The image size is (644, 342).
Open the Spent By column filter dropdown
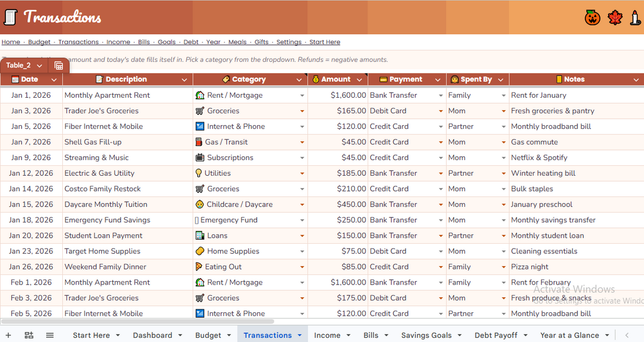500,79
